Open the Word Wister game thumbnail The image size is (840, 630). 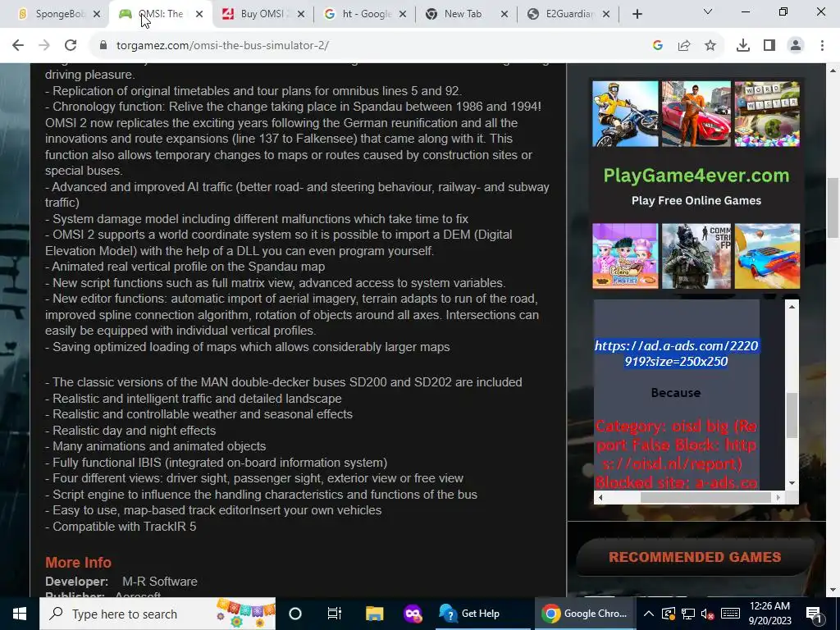767,113
